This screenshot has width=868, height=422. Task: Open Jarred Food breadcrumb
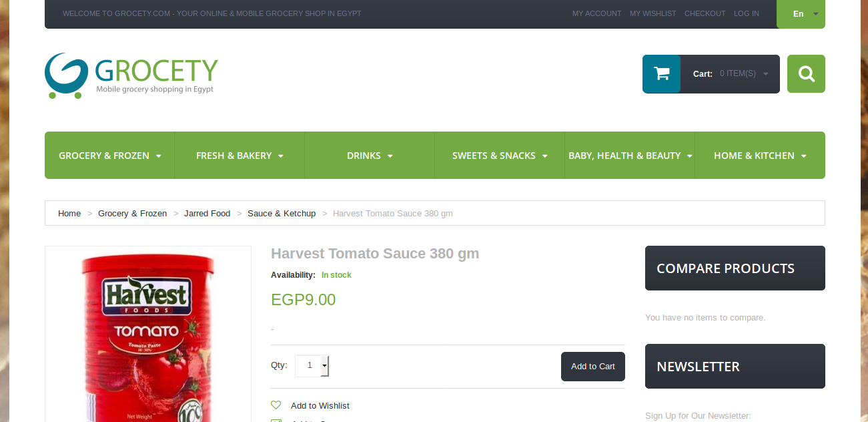pyautogui.click(x=207, y=214)
